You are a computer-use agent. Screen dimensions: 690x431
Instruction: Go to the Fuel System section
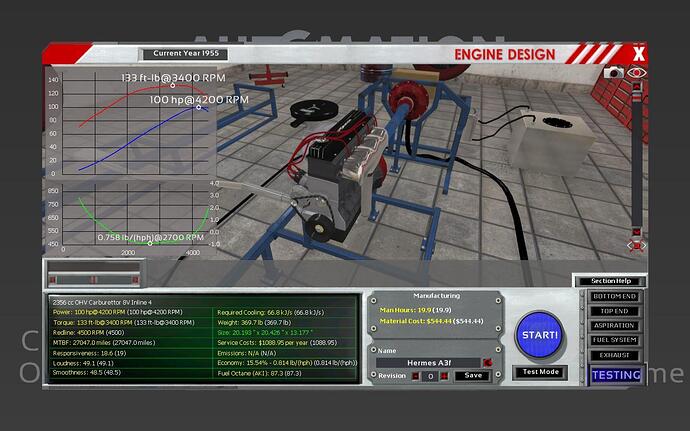[x=615, y=340]
